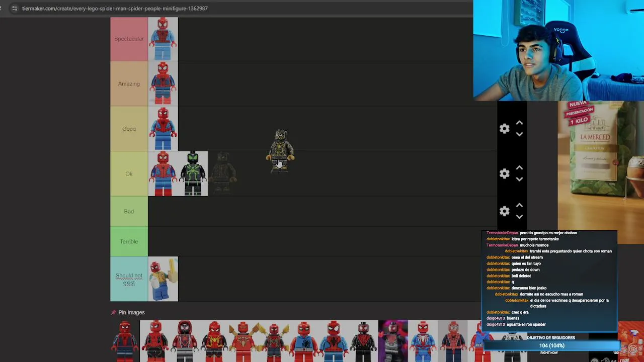The image size is (644, 362).
Task: Click chat message 'boil deleted'
Action: point(521,276)
